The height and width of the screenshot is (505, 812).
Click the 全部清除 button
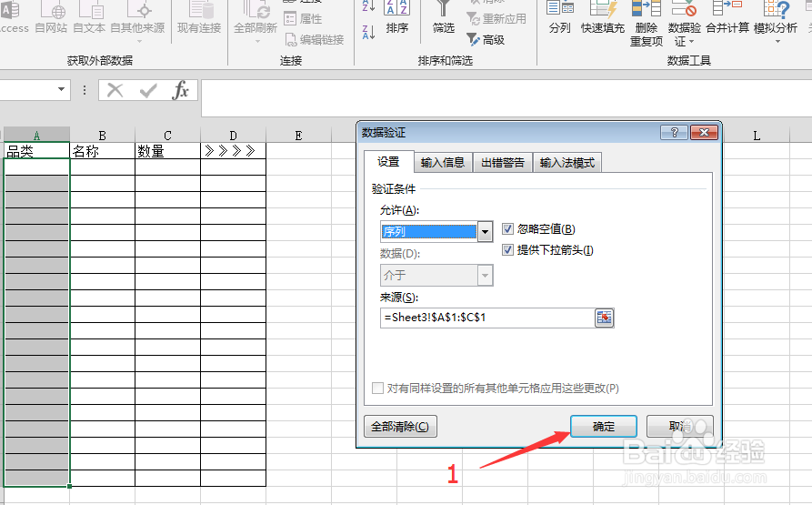click(x=400, y=426)
